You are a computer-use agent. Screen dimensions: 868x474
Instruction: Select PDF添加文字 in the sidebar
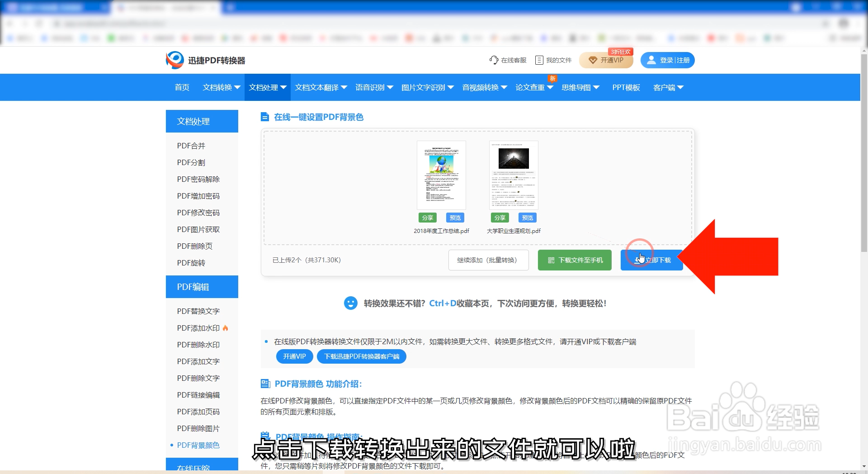[x=198, y=361]
